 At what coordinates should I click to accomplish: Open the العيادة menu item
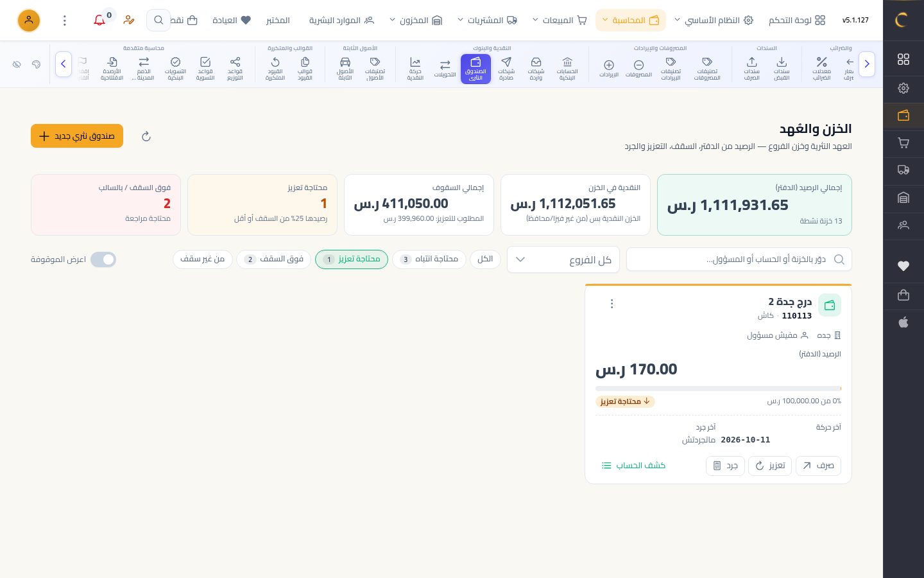[x=232, y=21]
